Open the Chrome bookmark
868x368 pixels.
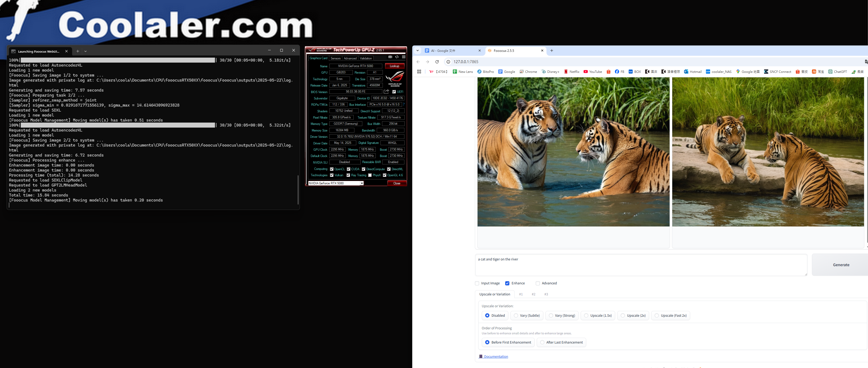[528, 72]
